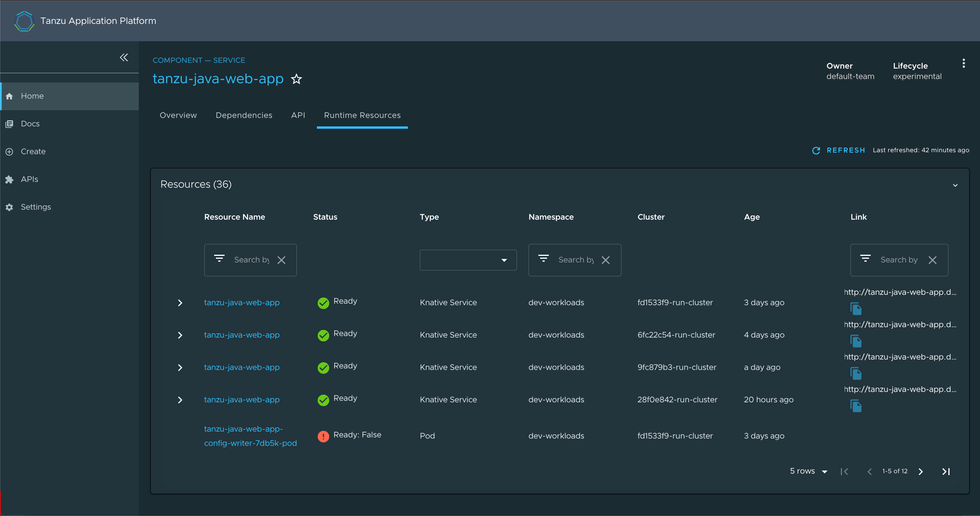Expand the tanzu-java-web-app row on fd1533f9 cluster

click(x=180, y=302)
